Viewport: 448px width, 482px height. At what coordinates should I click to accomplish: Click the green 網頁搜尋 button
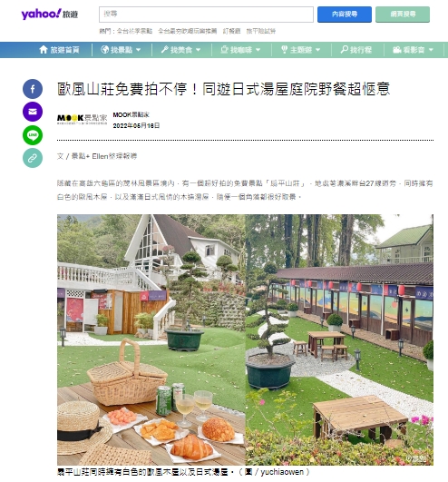403,15
